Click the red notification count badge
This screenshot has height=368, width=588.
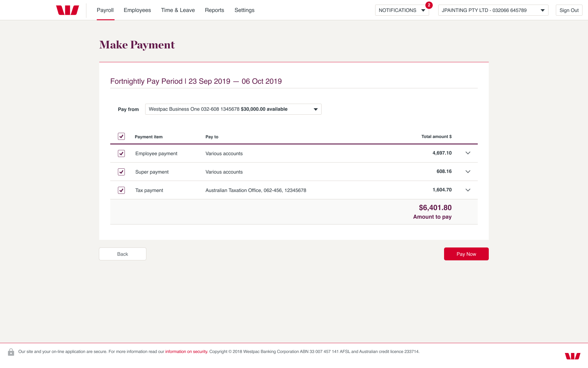click(429, 5)
